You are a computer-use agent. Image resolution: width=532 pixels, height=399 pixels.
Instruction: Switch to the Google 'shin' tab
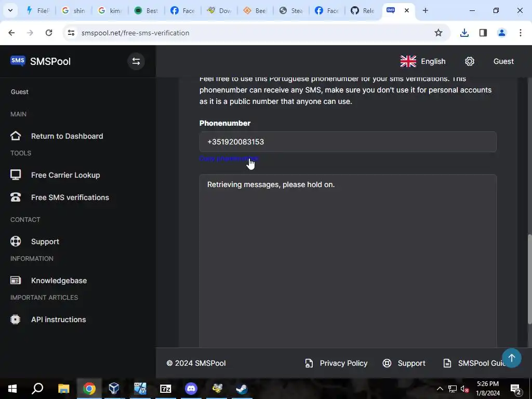pyautogui.click(x=74, y=10)
